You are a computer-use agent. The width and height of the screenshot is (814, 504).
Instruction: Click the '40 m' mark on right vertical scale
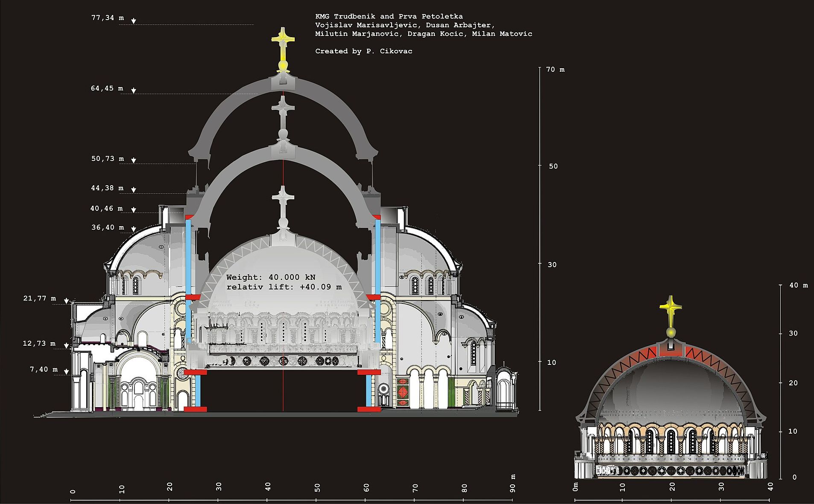798,286
